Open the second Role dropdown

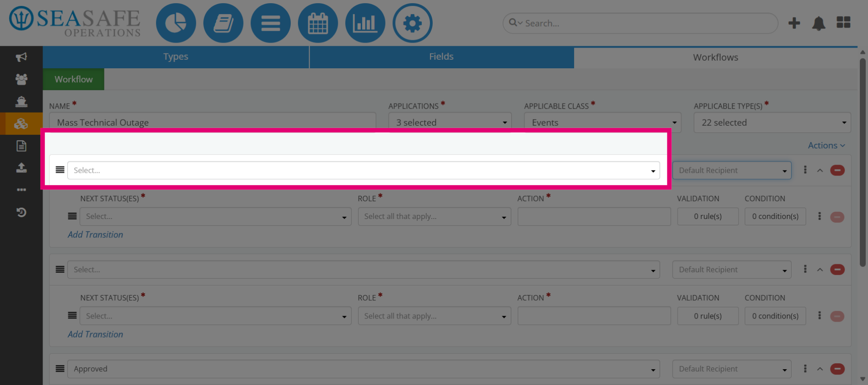pyautogui.click(x=434, y=316)
